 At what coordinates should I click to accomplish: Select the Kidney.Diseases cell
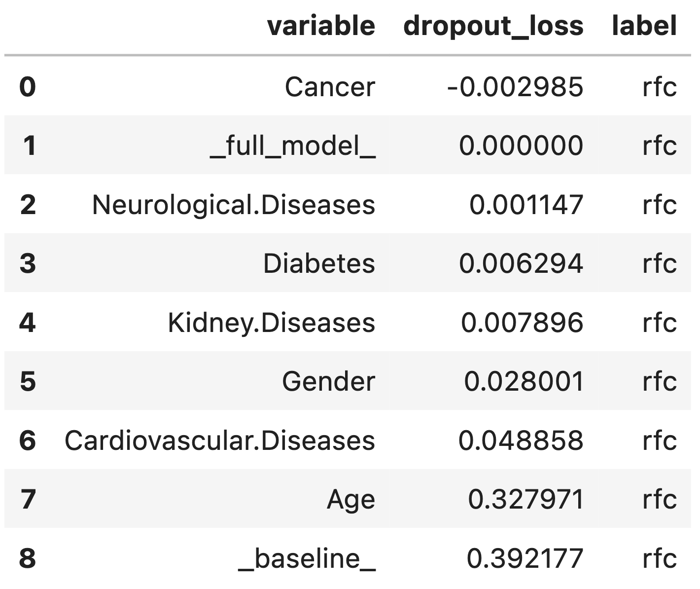click(271, 323)
